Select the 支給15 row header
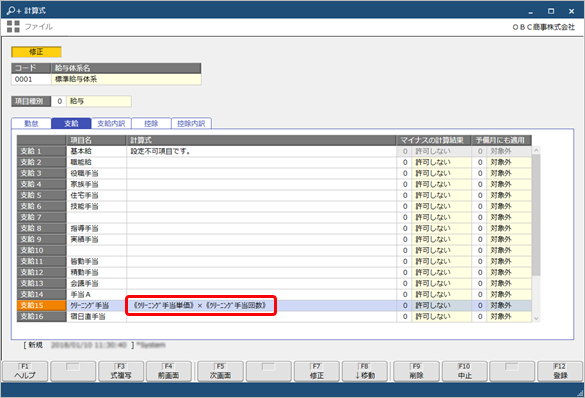Image resolution: width=585 pixels, height=398 pixels. [x=41, y=305]
